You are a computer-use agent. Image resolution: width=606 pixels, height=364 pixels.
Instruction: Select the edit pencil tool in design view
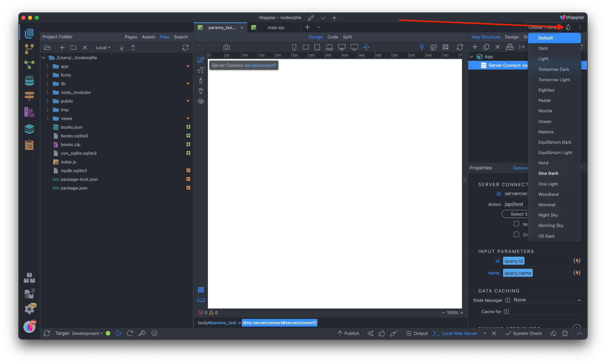click(x=201, y=60)
